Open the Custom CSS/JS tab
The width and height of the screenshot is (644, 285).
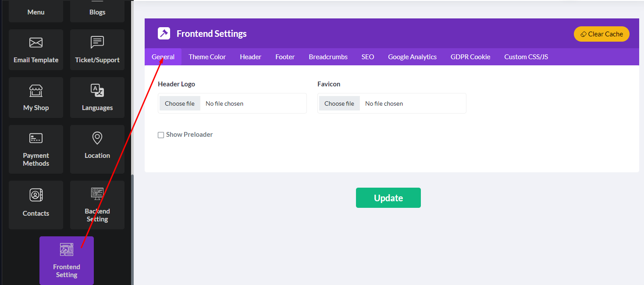click(x=526, y=57)
